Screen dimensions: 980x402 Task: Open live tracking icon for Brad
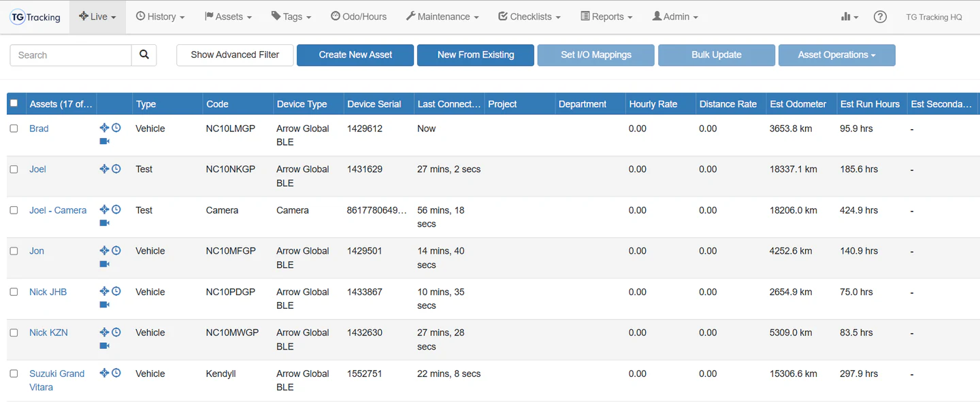click(x=104, y=128)
